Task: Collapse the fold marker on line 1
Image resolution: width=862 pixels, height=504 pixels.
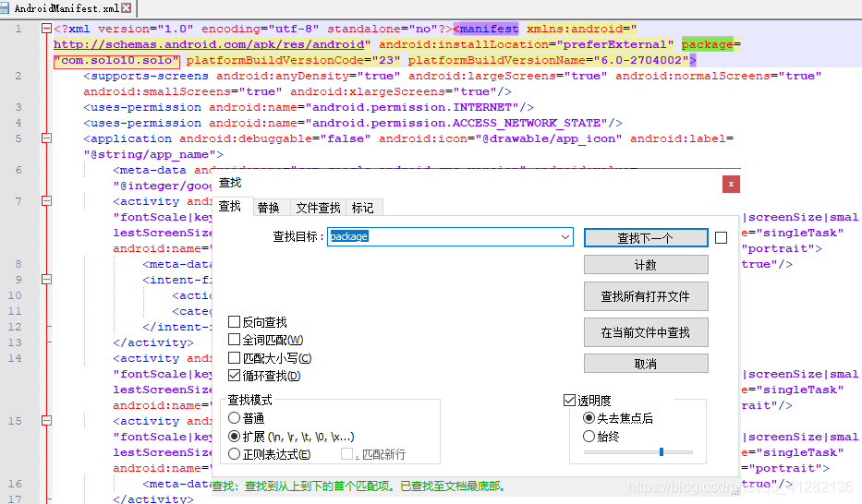Action: point(47,29)
